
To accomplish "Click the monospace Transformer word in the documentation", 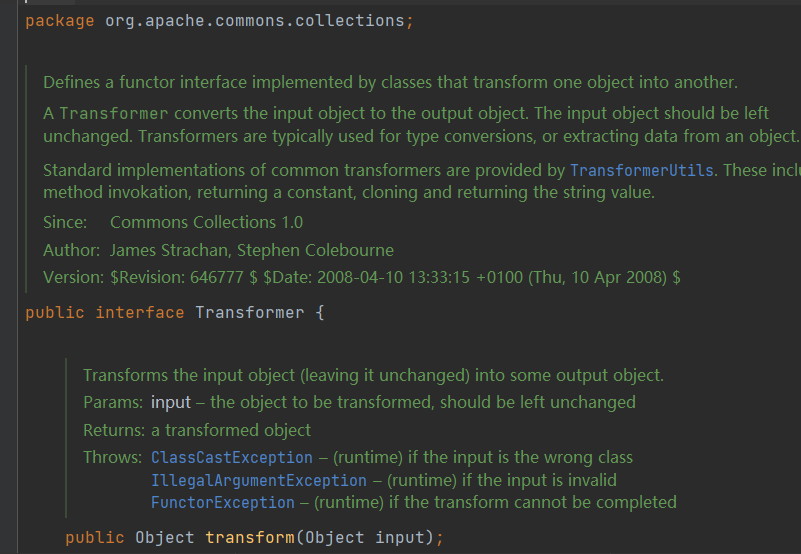I will [x=114, y=112].
